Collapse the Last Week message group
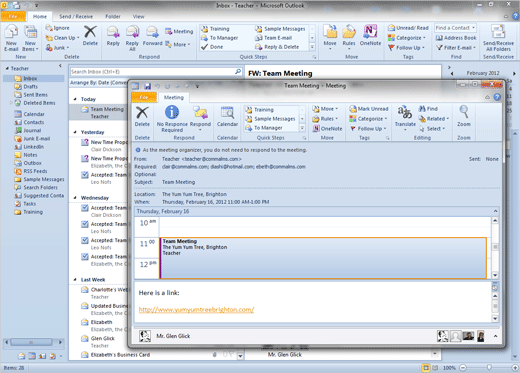Screen dimensions: 520x373 point(75,280)
